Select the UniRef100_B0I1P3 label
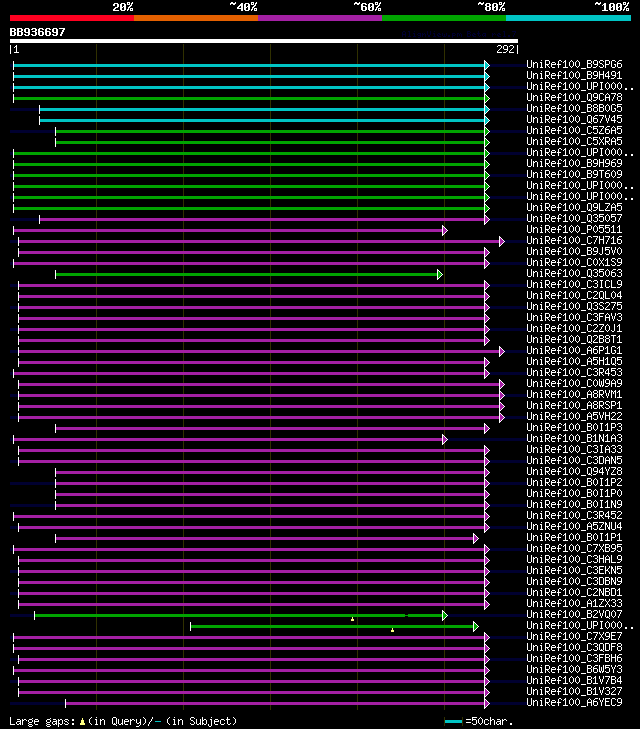Viewport: 640px width, 729px height. coord(574,427)
